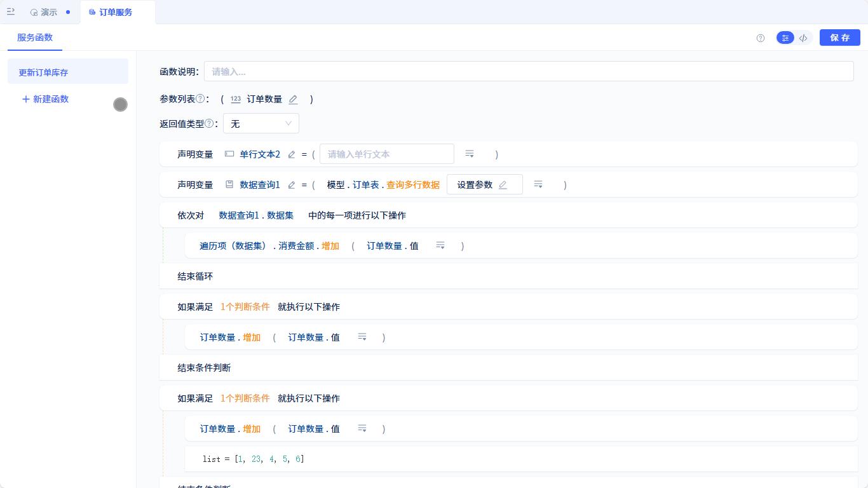Enable visual editing mode toggle
Viewport: 868px width, 488px height.
[x=785, y=37]
